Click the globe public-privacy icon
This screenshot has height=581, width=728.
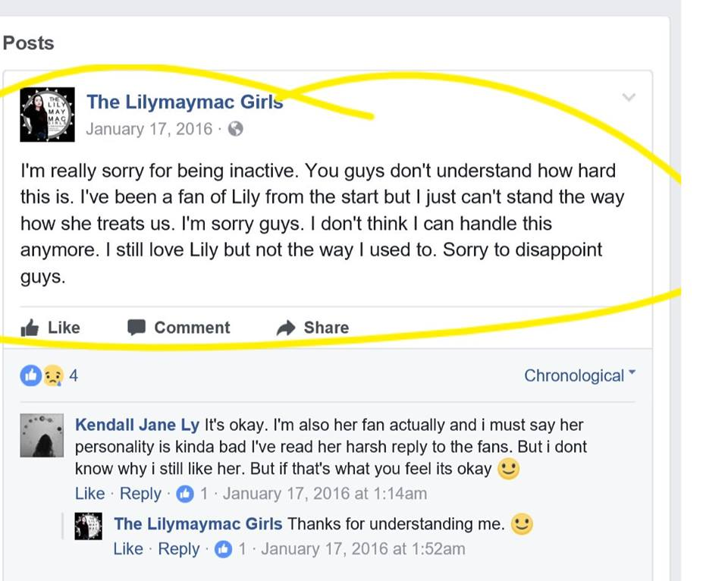click(x=236, y=129)
